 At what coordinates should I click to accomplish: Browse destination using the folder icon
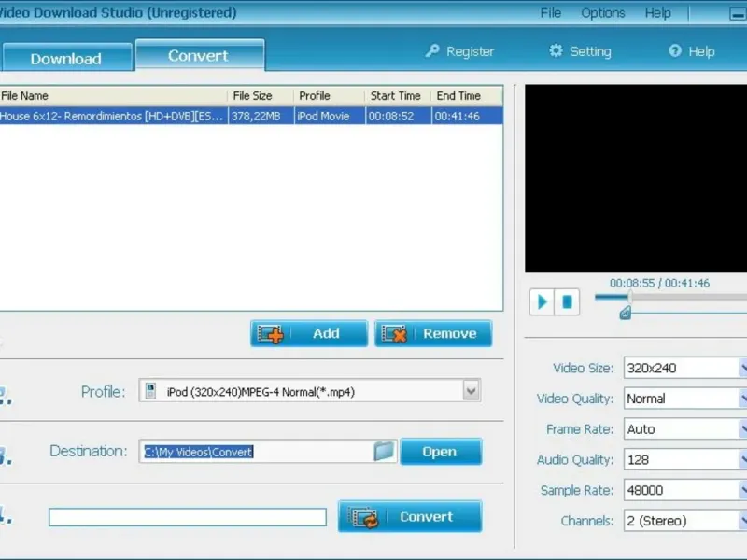(384, 451)
